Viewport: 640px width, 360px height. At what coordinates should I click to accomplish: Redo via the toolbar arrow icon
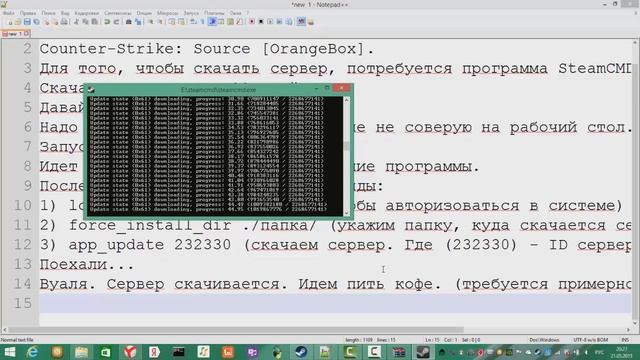pyautogui.click(x=116, y=22)
